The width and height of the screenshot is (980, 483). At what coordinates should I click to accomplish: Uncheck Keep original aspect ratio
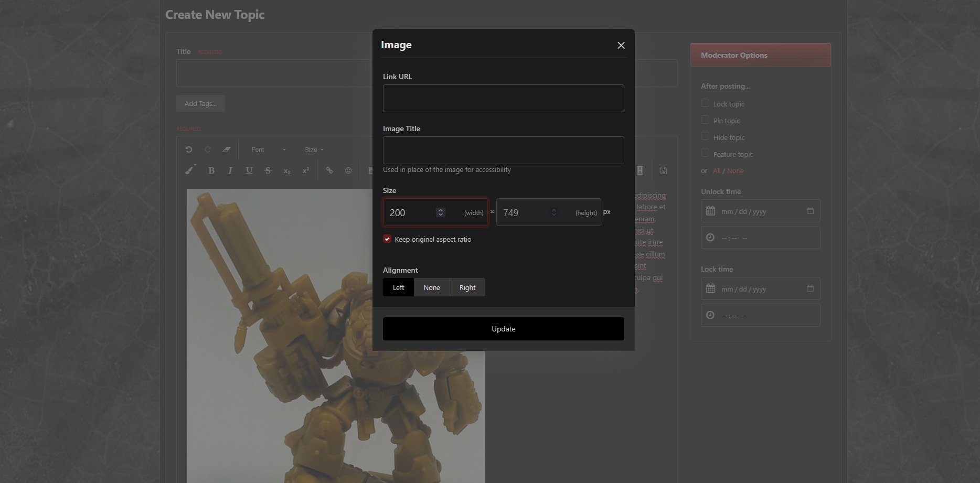point(387,239)
